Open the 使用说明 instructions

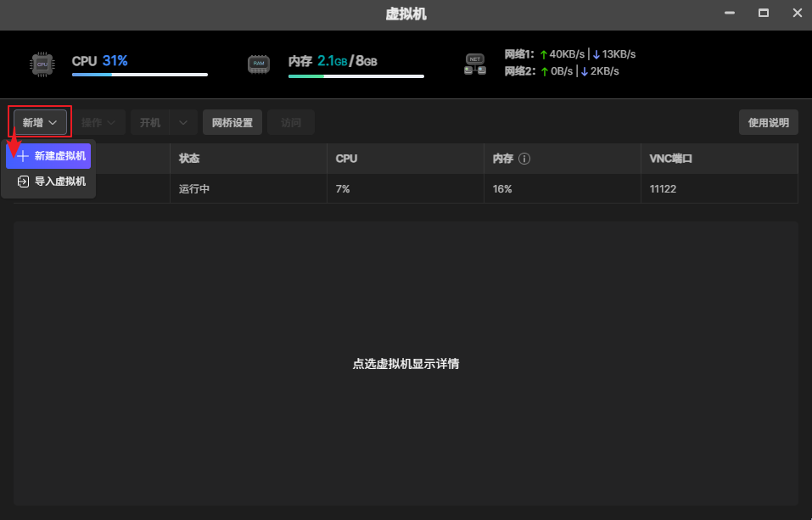click(x=768, y=122)
